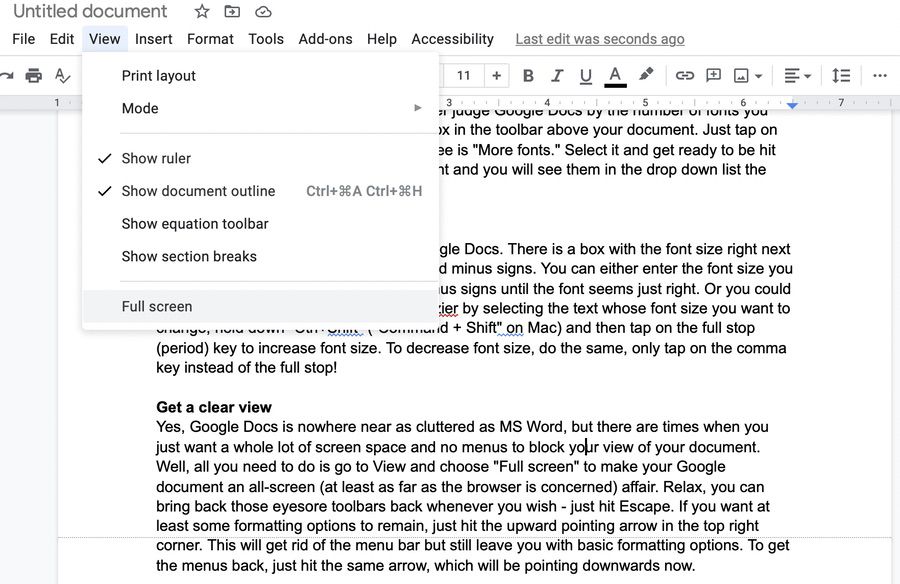
Task: Click the Untitled document title
Action: (x=90, y=11)
